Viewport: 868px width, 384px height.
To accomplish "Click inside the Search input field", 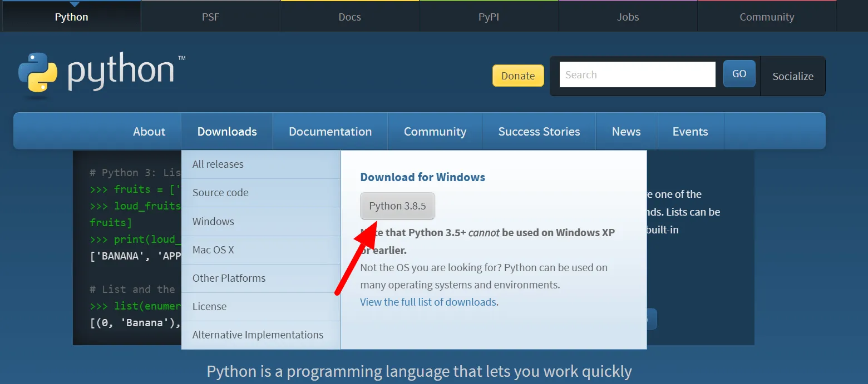I will tap(637, 74).
